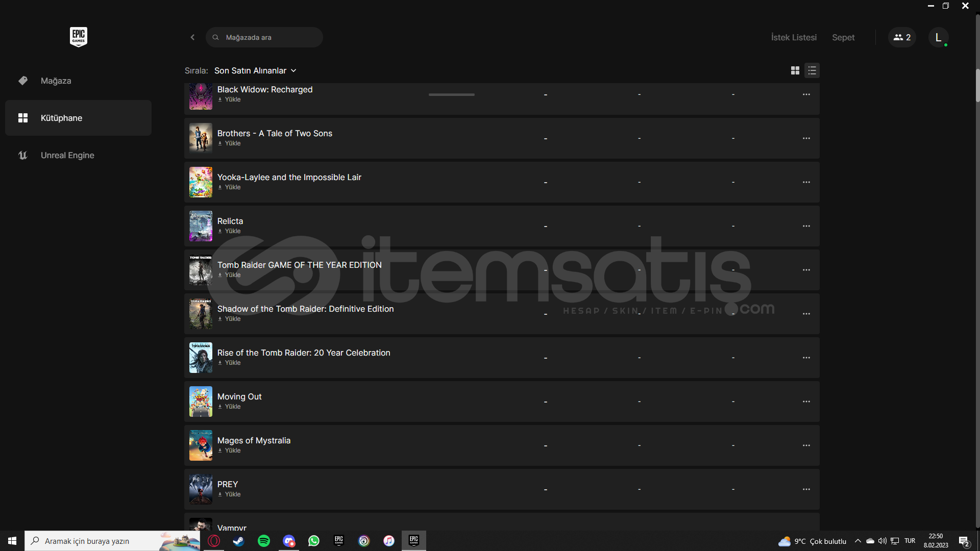Open Unreal Engine section
The height and width of the screenshot is (551, 980).
click(x=78, y=155)
